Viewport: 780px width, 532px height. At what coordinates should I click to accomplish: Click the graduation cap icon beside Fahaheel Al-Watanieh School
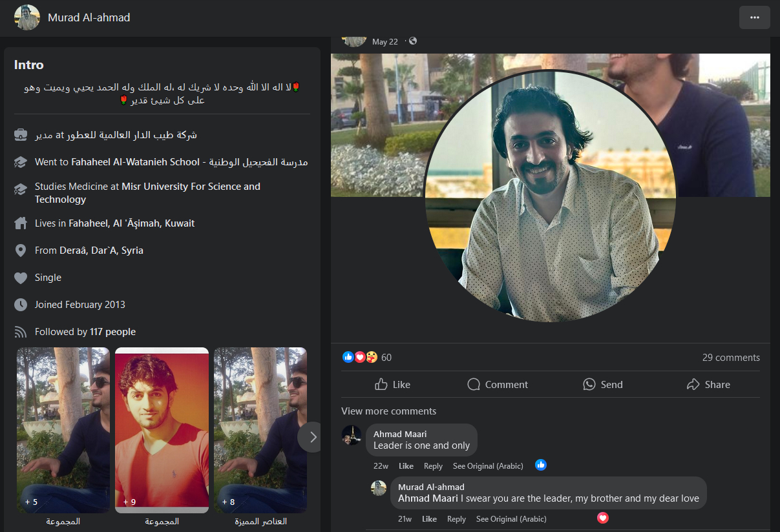[x=21, y=162]
